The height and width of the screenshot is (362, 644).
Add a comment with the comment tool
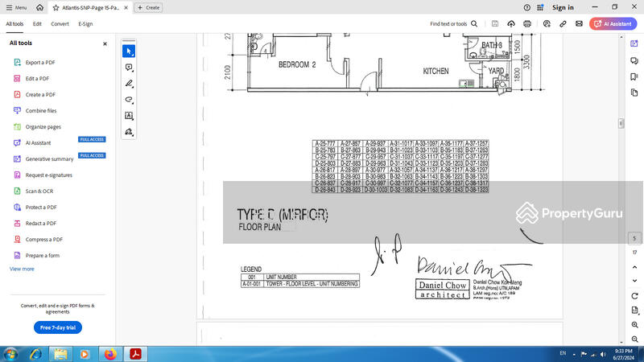tap(129, 68)
